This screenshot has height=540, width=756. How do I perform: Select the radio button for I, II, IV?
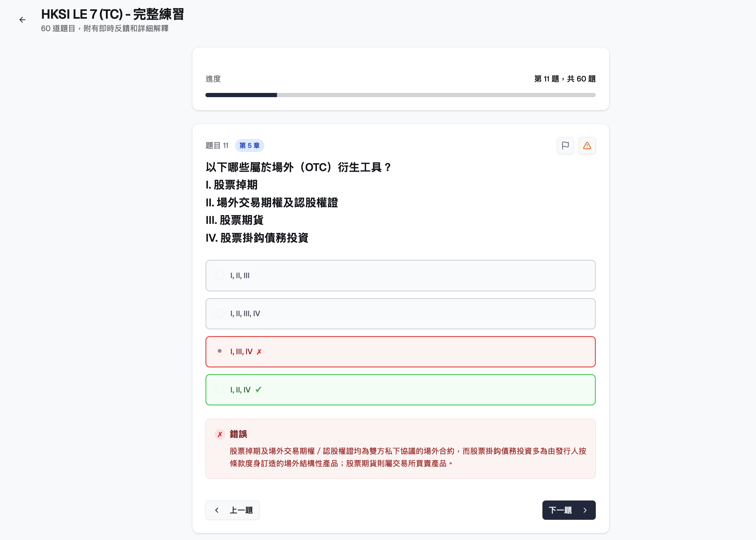coord(219,389)
